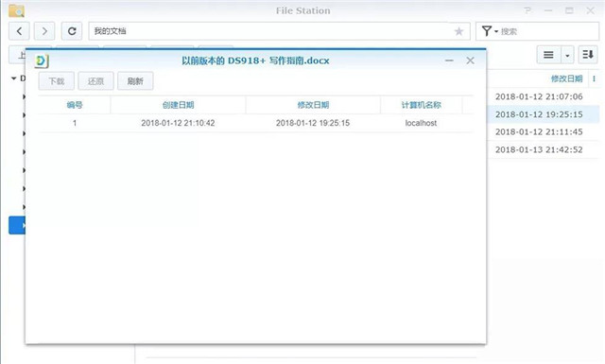The height and width of the screenshot is (364, 605).
Task: Click the 我的文档 path field
Action: (x=280, y=31)
